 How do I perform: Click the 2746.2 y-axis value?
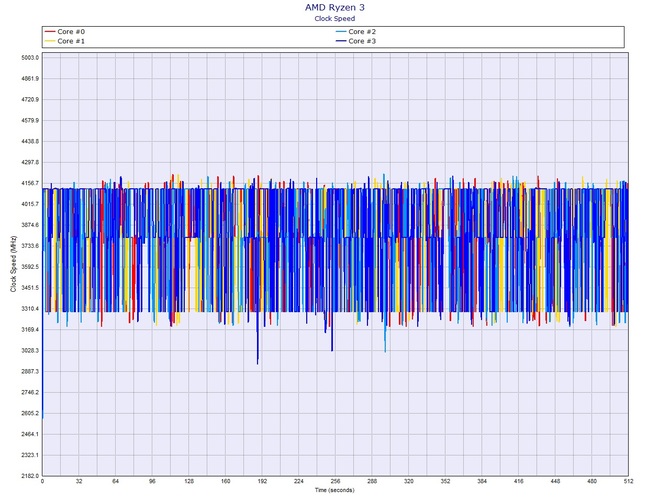pyautogui.click(x=30, y=393)
